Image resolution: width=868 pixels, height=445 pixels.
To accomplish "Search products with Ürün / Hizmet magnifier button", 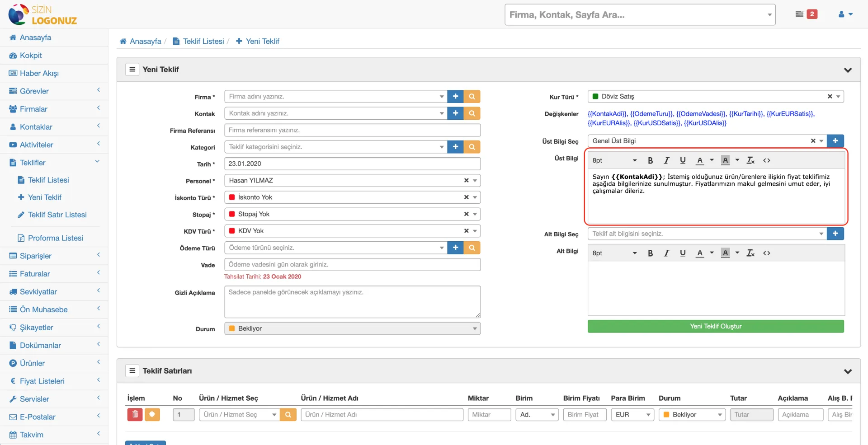I will (x=288, y=414).
